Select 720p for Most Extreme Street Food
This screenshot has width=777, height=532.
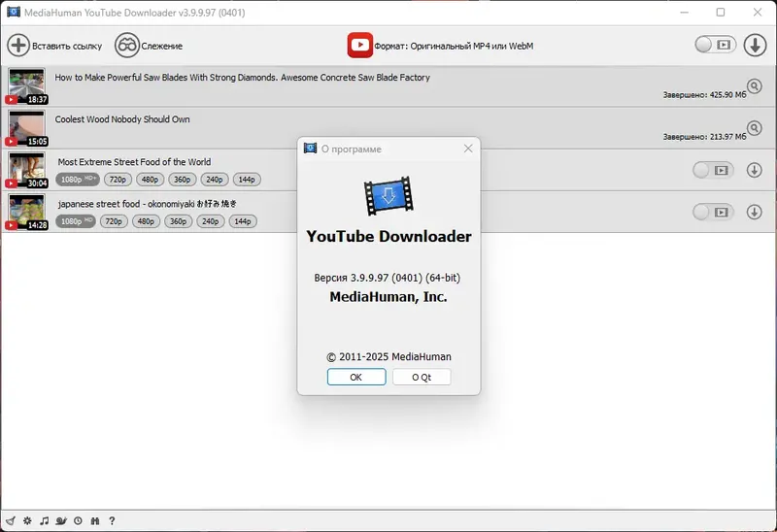[118, 180]
